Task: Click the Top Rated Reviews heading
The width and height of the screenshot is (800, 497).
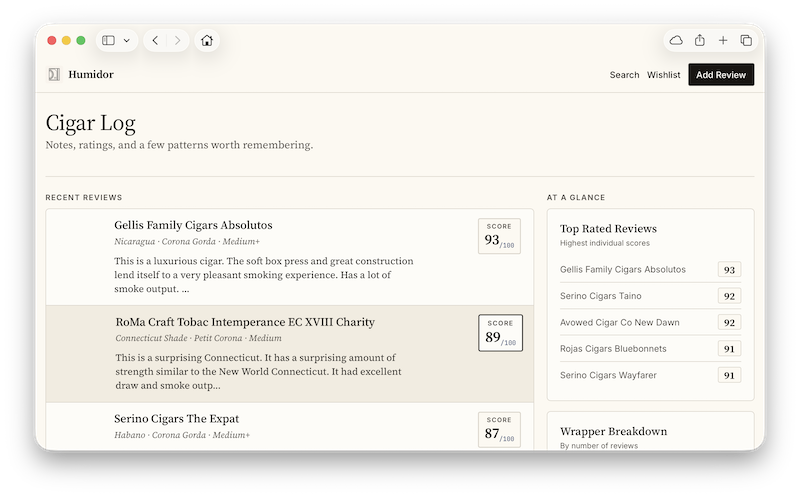Action: 608,229
